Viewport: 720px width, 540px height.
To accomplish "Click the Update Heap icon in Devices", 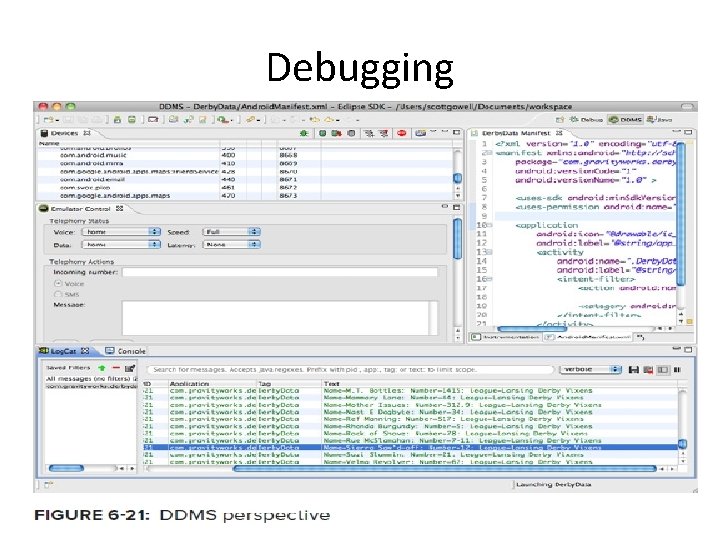I will [322, 133].
